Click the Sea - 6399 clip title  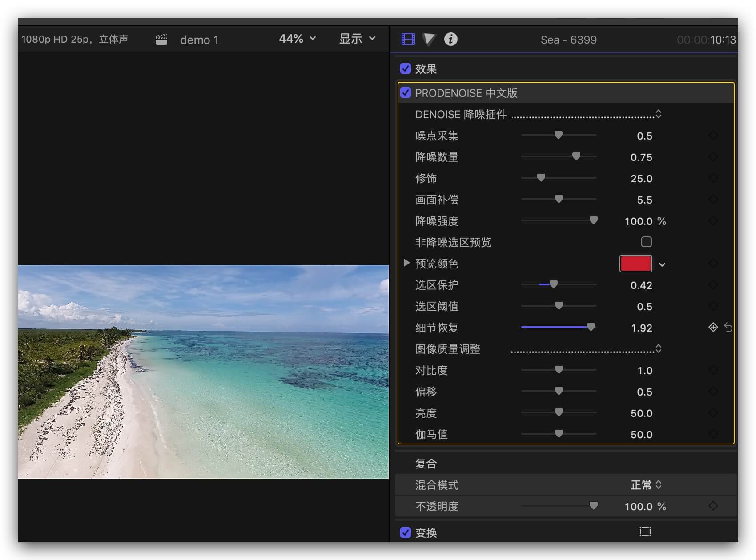coord(568,40)
